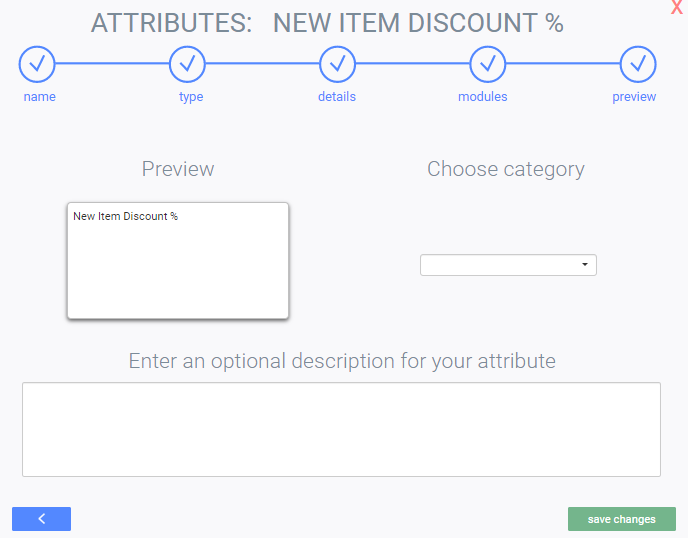Go back using the left chevron button
Screen dimensions: 688x538
click(x=41, y=519)
